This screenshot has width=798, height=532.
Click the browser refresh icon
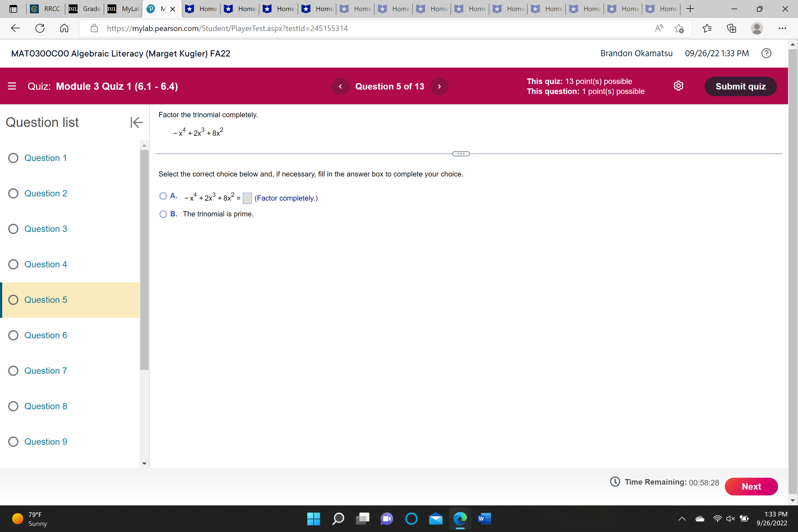tap(40, 28)
